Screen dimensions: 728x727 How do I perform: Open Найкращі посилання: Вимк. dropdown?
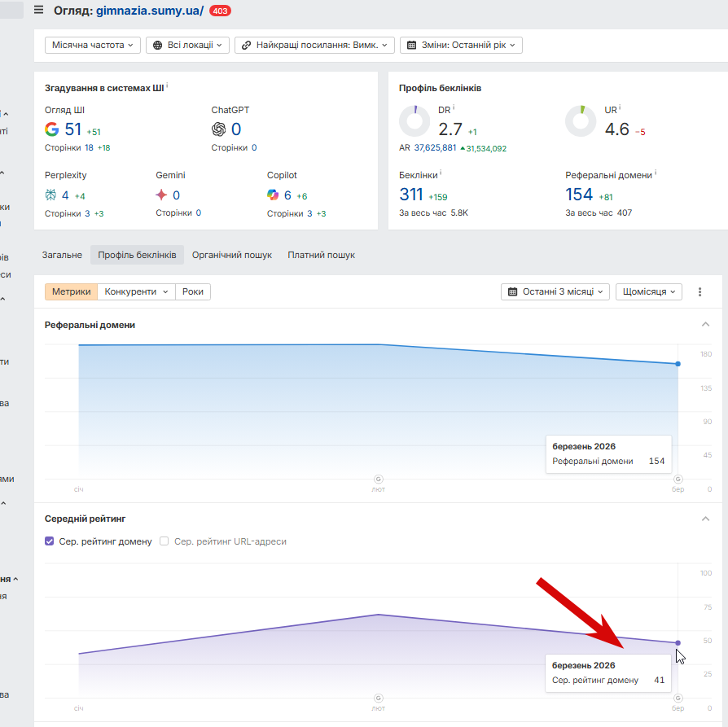(x=314, y=45)
